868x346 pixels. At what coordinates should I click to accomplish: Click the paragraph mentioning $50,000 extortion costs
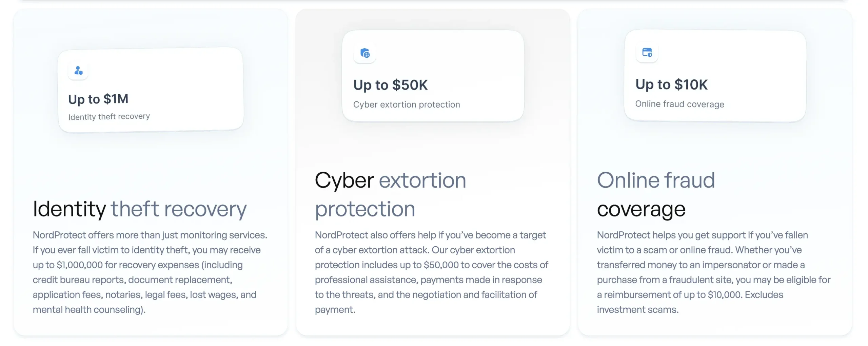point(431,272)
